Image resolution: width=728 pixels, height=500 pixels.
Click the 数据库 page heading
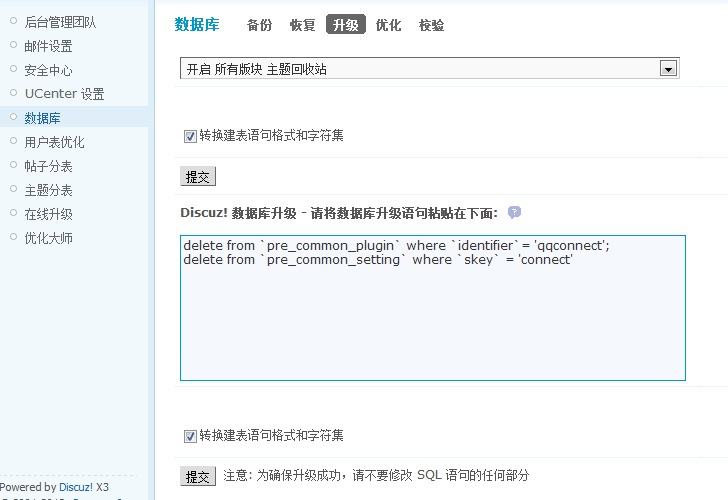pyautogui.click(x=197, y=25)
